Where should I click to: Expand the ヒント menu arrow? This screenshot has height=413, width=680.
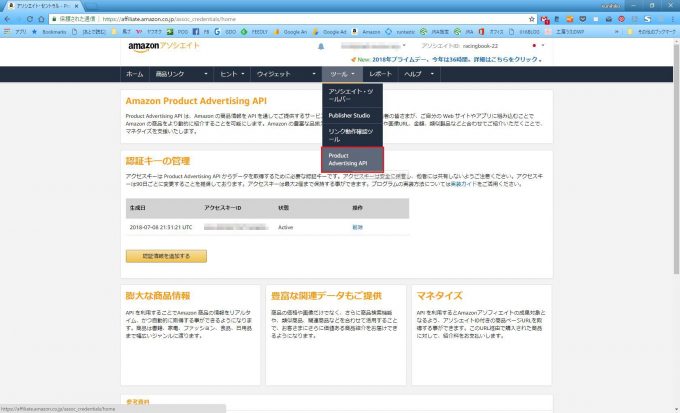(243, 74)
